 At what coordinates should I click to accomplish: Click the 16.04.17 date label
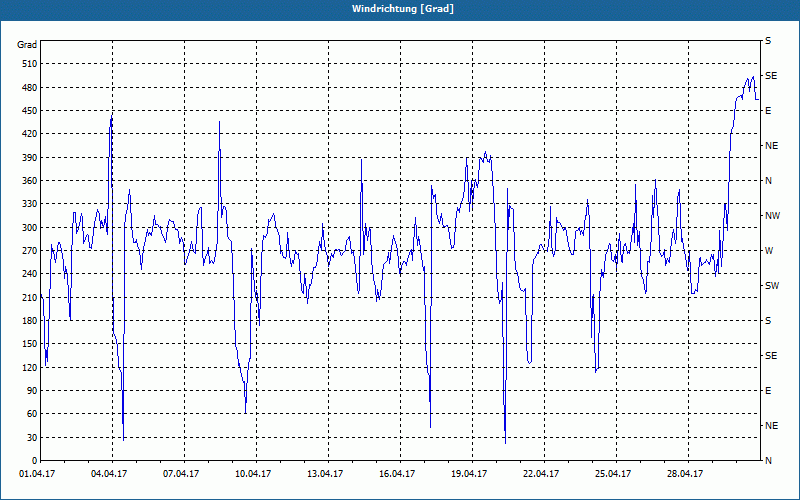pos(397,474)
